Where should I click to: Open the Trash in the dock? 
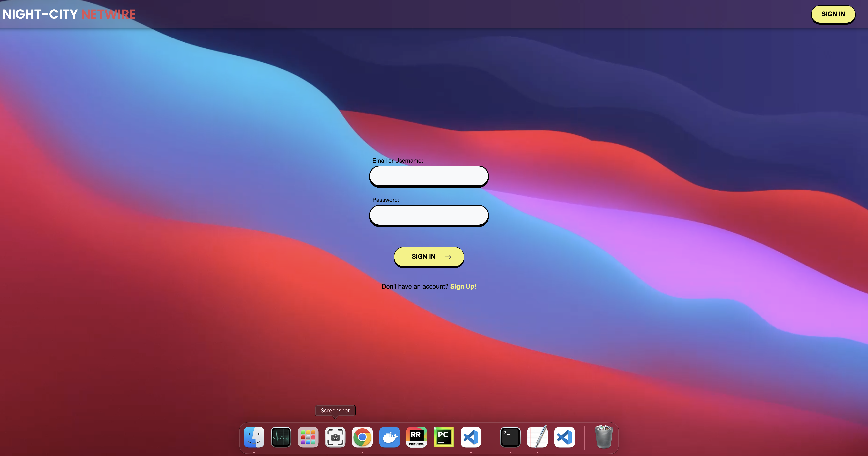pos(604,437)
